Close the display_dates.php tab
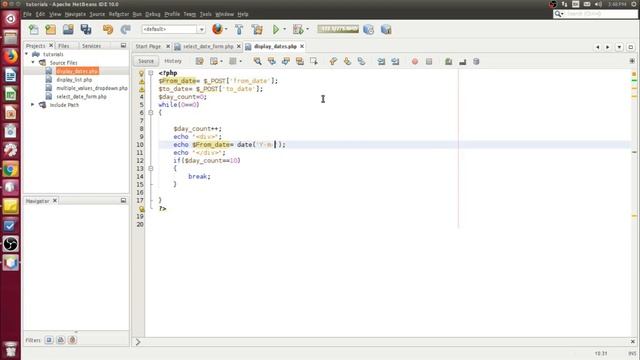Image resolution: width=640 pixels, height=360 pixels. tap(302, 47)
